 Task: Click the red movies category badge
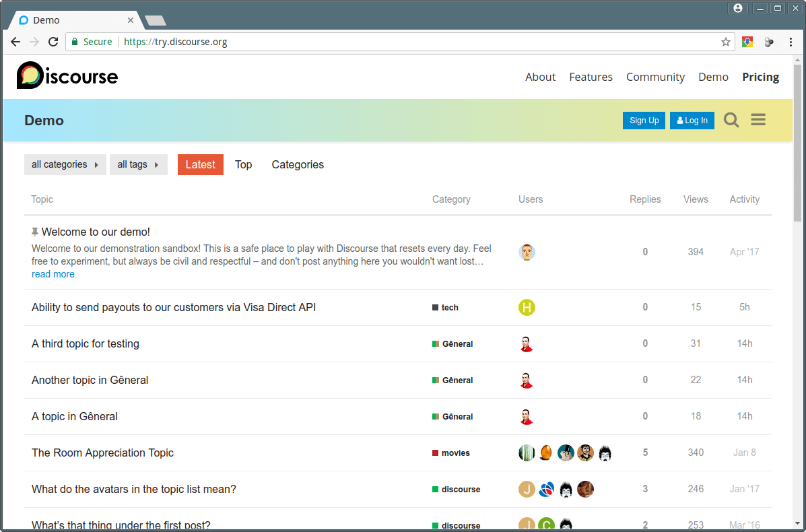point(451,453)
